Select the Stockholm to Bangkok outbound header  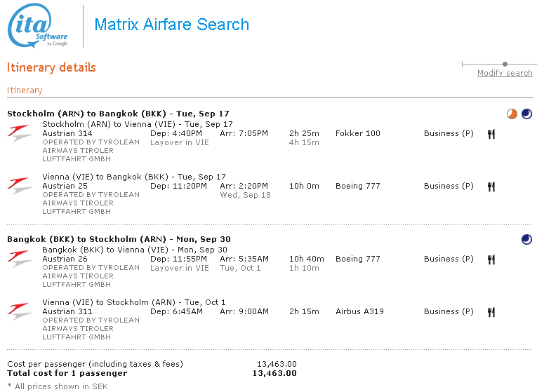118,114
